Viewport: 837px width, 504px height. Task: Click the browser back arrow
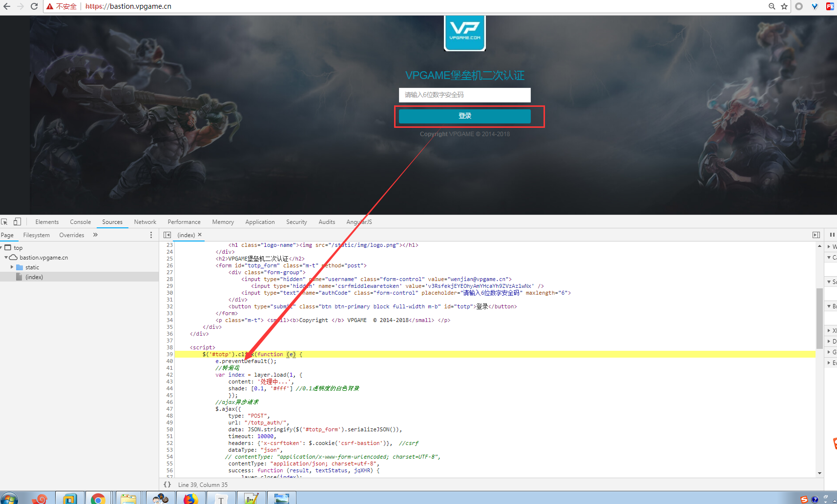pos(7,6)
